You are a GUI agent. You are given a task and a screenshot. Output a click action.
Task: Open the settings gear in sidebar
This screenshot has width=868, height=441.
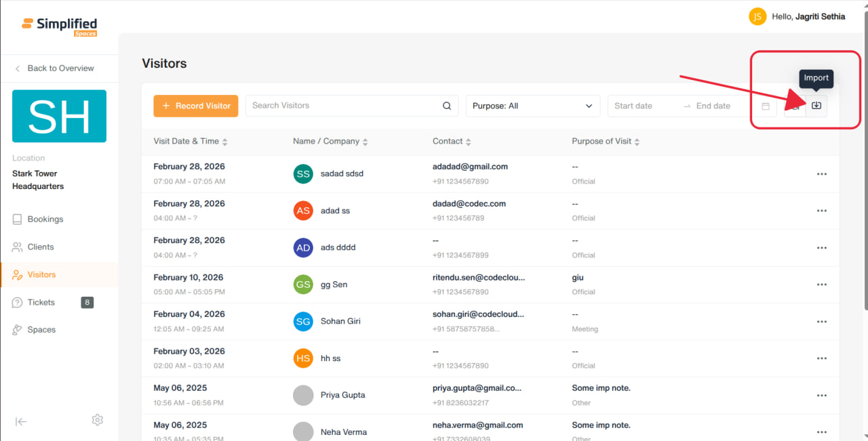pos(97,420)
